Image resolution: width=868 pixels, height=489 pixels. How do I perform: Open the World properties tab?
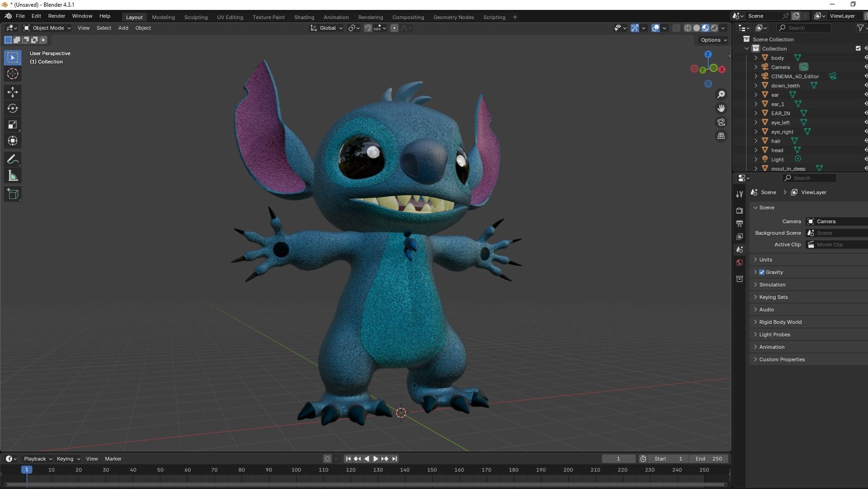tap(739, 263)
